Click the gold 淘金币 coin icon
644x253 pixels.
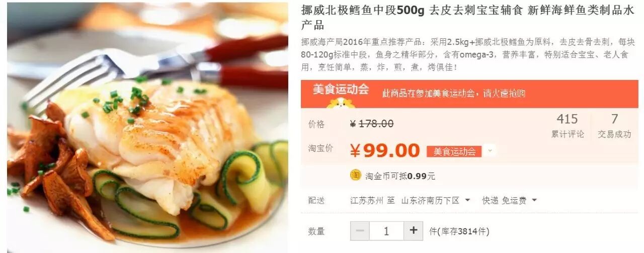pyautogui.click(x=356, y=175)
